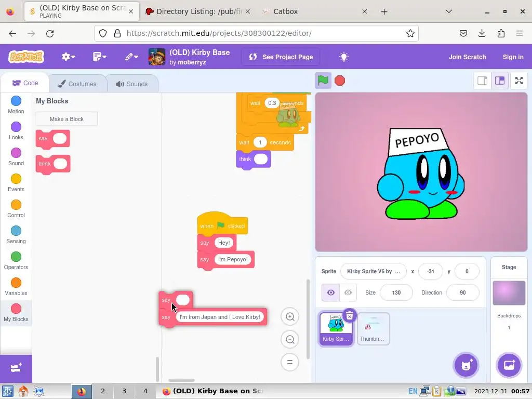Screen dimensions: 532x399
Task: Click the Japan and Kirby say block text
Action: 220,317
